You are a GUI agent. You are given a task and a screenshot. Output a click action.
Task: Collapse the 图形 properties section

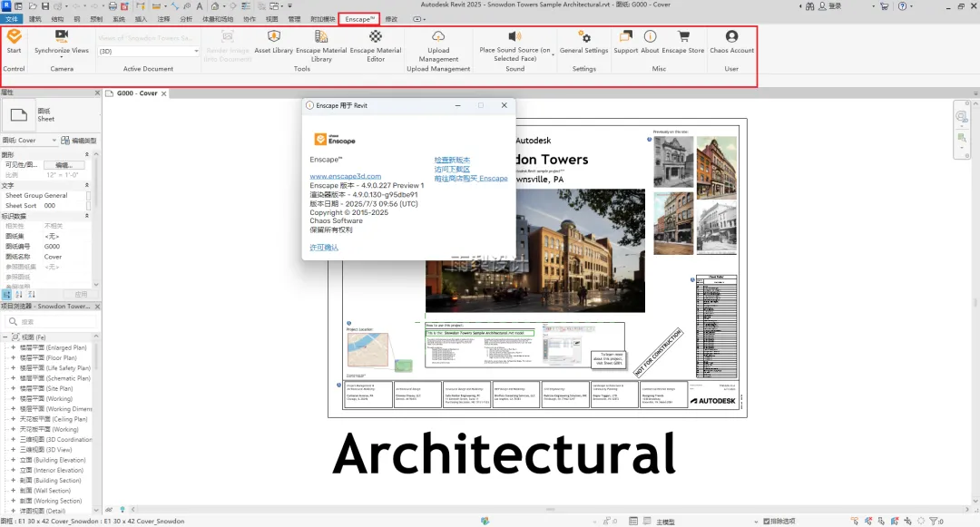[x=87, y=154]
